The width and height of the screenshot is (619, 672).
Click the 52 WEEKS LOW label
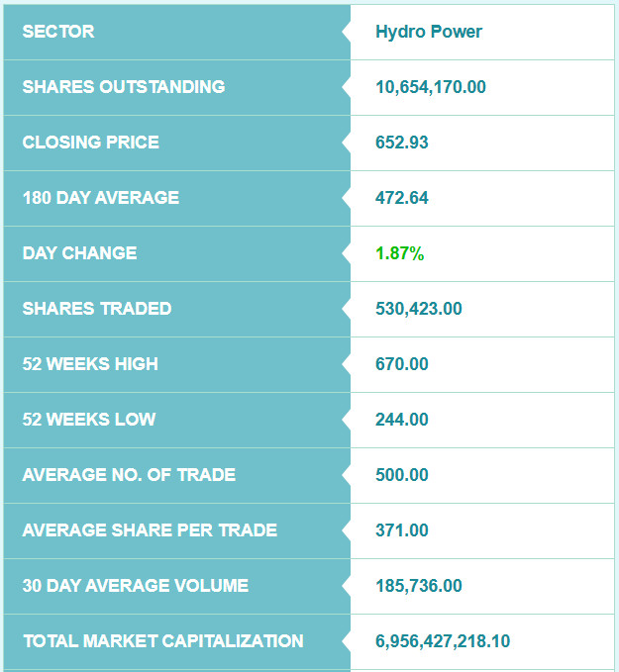pos(88,420)
